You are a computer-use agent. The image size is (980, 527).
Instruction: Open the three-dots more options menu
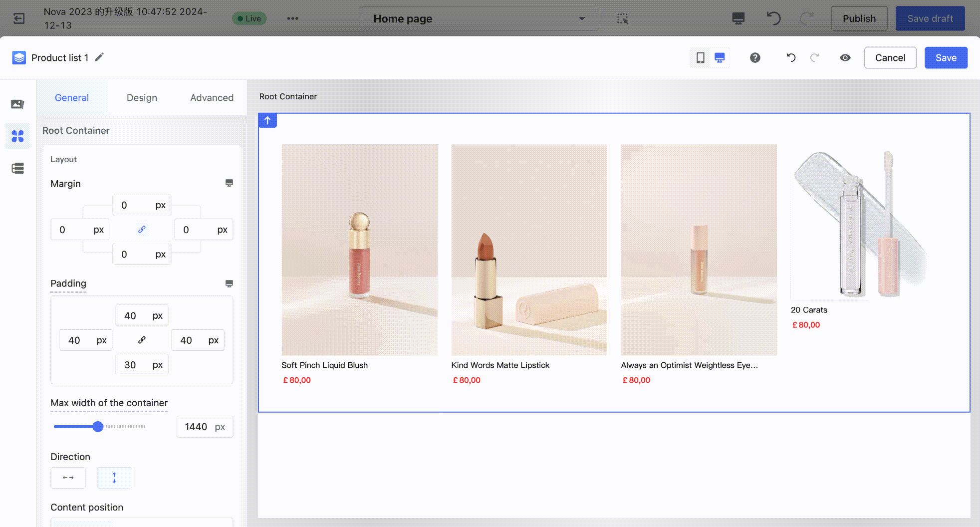click(x=292, y=18)
